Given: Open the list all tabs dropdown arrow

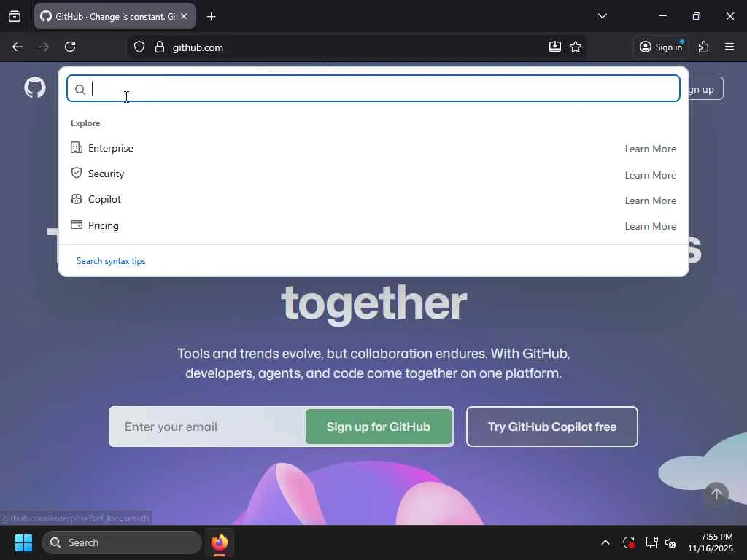Looking at the screenshot, I should (602, 16).
